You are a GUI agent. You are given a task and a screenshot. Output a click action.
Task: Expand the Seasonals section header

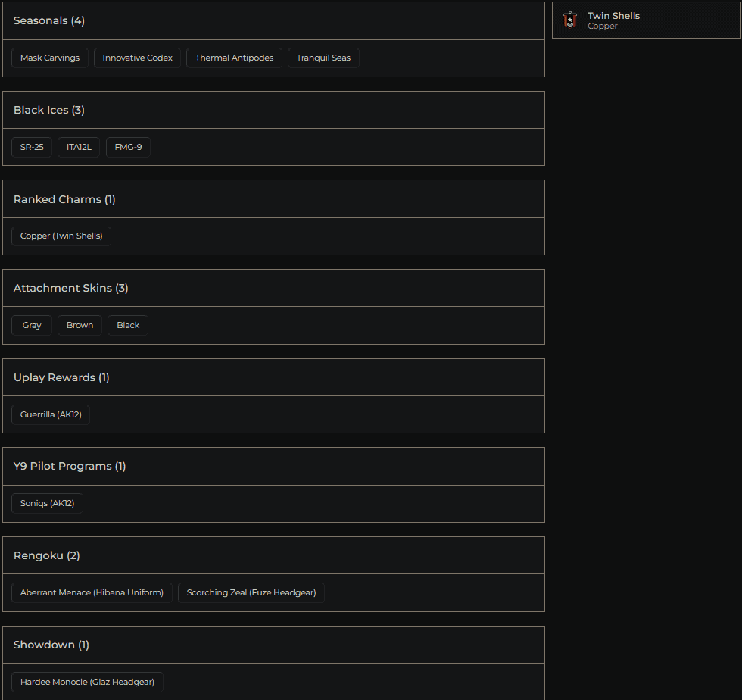(49, 20)
